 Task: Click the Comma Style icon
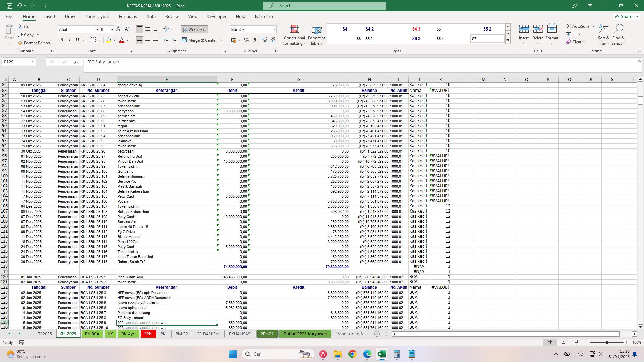pyautogui.click(x=255, y=40)
